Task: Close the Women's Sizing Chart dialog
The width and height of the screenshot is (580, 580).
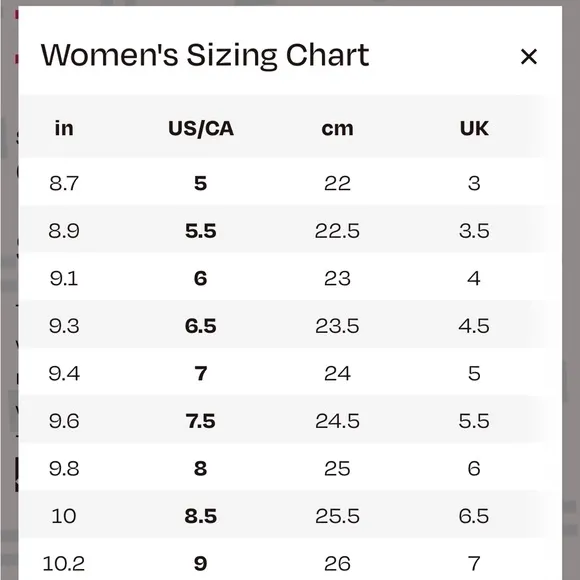Action: point(529,57)
